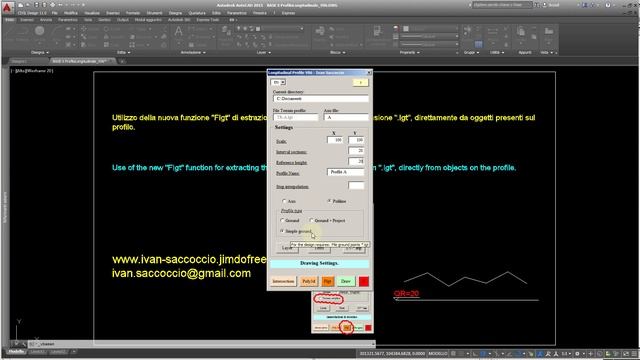Viewport: 640px width, 360px height.
Task: Expand the Proprietà panel flyout
Action: point(409,53)
